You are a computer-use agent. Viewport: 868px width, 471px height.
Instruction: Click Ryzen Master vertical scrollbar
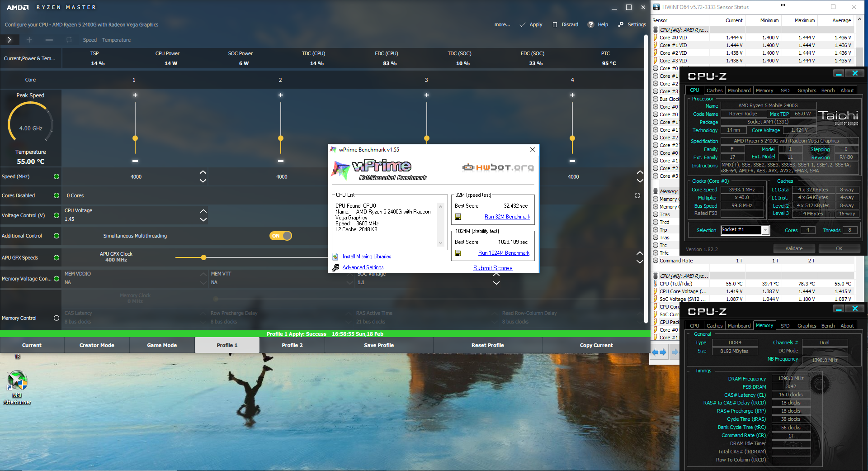tap(646, 179)
